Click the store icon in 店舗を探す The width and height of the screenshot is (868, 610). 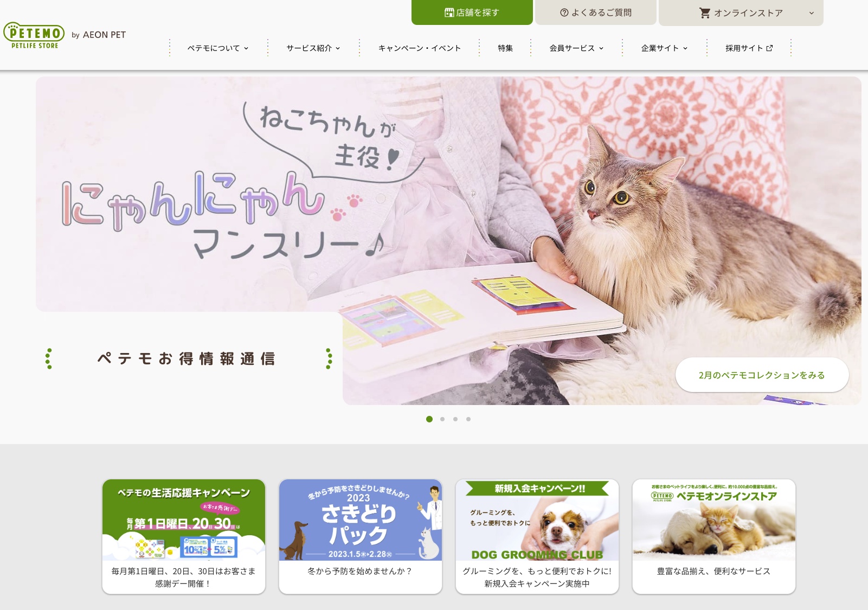[x=449, y=12]
